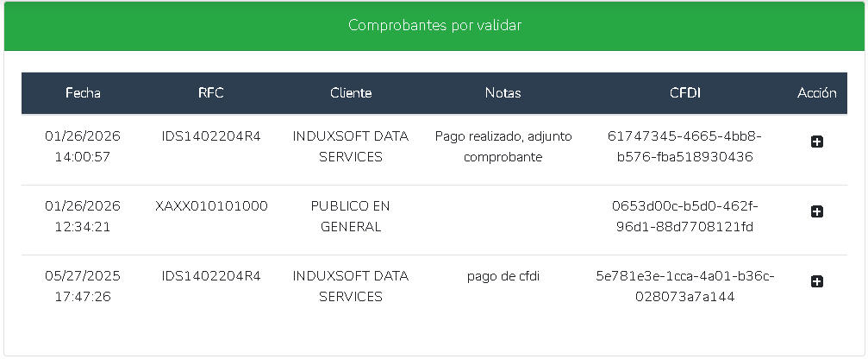Click the Notas column header
Viewport: 868px width, 359px height.
coord(503,93)
